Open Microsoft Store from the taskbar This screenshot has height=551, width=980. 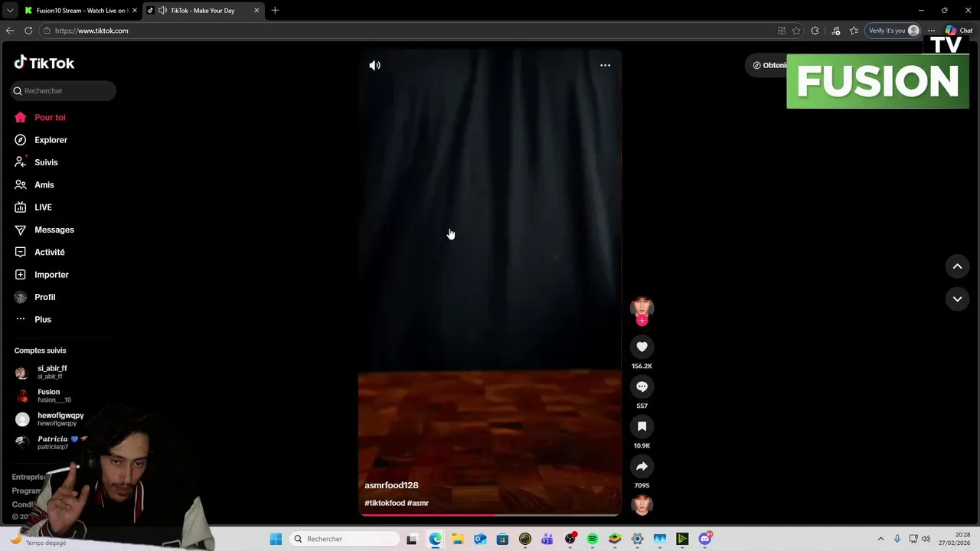pos(502,539)
